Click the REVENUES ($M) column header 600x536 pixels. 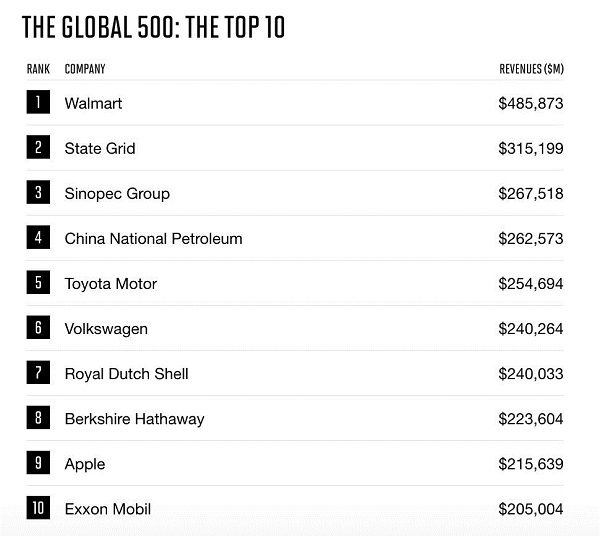(532, 69)
